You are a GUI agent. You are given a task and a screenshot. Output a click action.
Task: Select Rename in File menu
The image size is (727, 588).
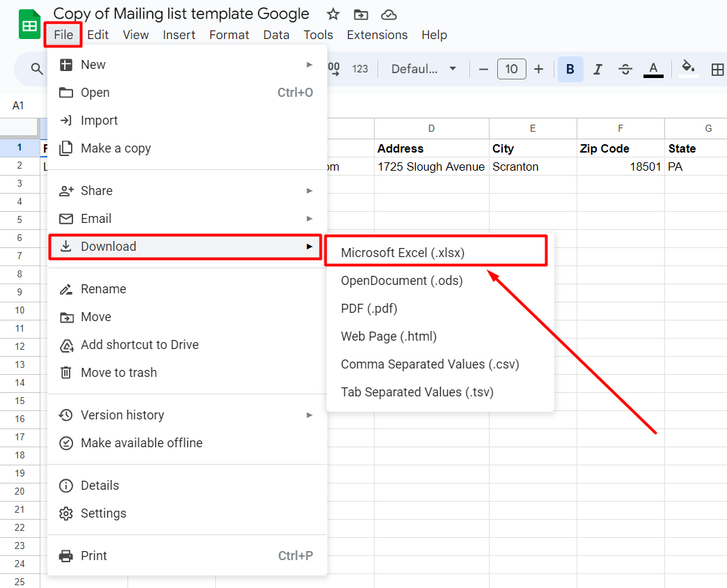pos(187,289)
